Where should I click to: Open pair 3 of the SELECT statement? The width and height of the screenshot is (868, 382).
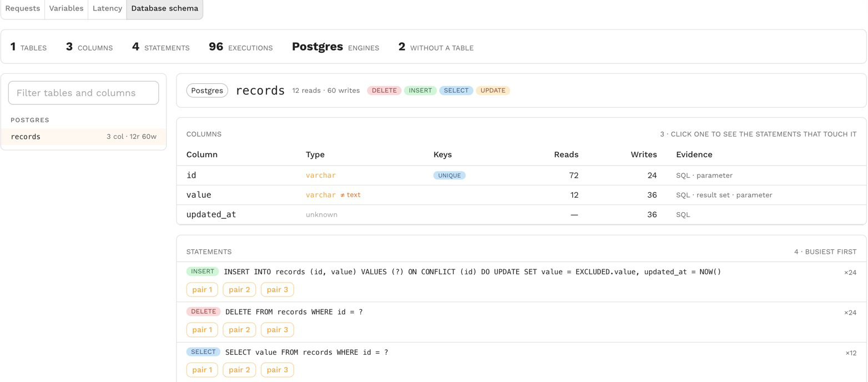pyautogui.click(x=277, y=370)
